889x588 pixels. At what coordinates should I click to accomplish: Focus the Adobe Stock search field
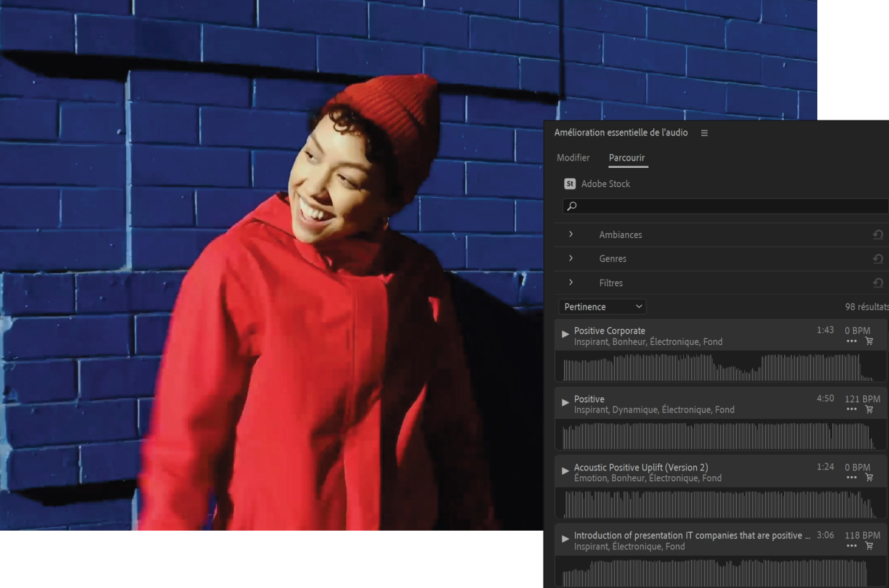(x=726, y=207)
